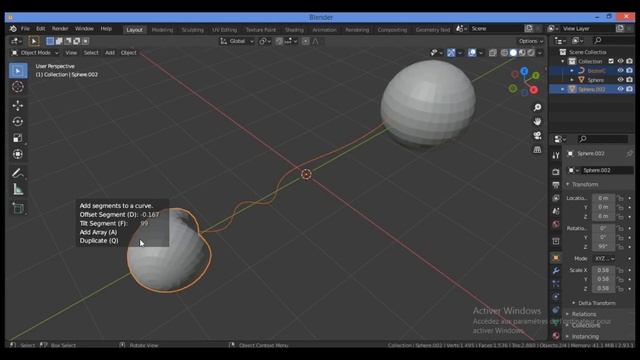Click the red X axis gizmo handle
This screenshot has width=640, height=360.
tap(534, 90)
